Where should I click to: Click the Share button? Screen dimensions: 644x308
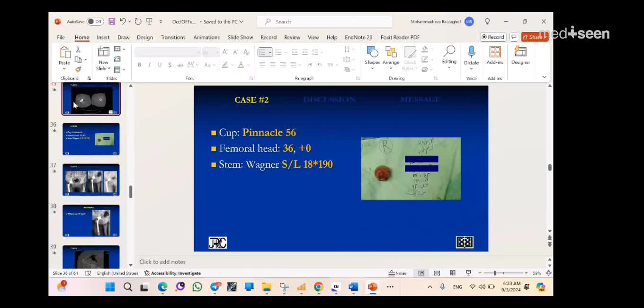tap(534, 37)
